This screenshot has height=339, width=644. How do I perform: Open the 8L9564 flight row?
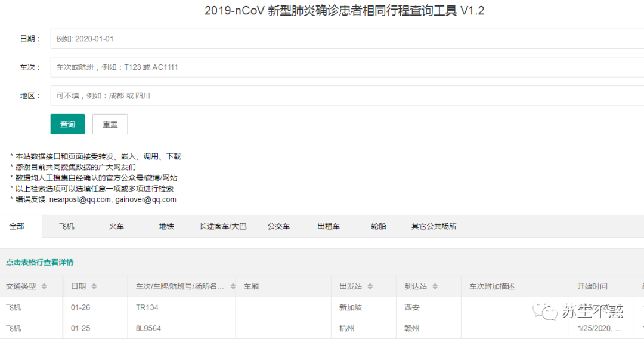pos(322,328)
